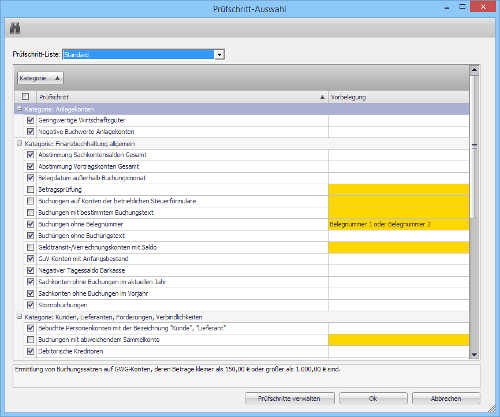This screenshot has width=500, height=417.
Task: Click 'Belegnummer 1 oder Belegnummer 2' cell
Action: 398,224
